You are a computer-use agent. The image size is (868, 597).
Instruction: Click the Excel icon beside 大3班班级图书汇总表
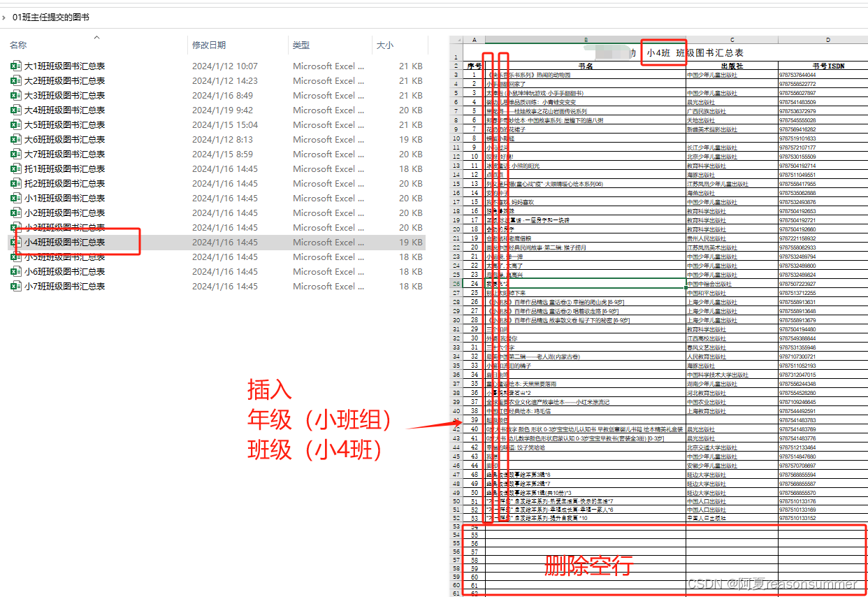(17, 96)
